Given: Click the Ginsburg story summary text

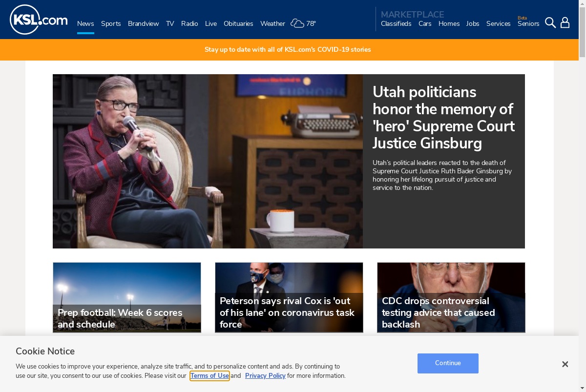Looking at the screenshot, I should [x=442, y=175].
